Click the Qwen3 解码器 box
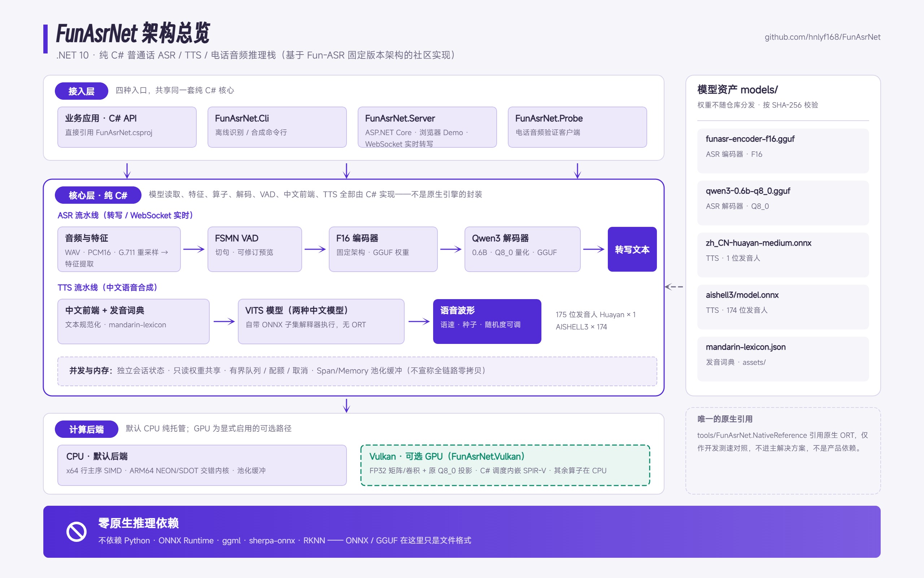924x578 pixels. (522, 249)
